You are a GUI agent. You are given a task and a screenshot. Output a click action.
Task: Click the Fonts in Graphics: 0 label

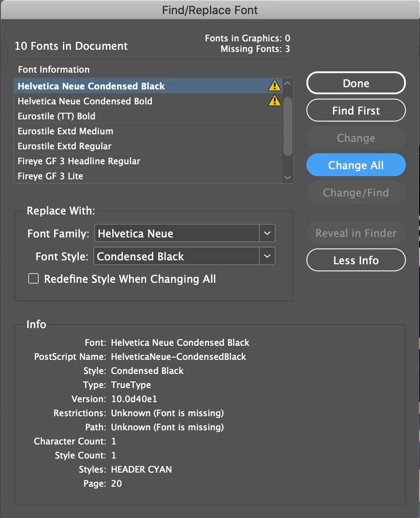pos(247,38)
